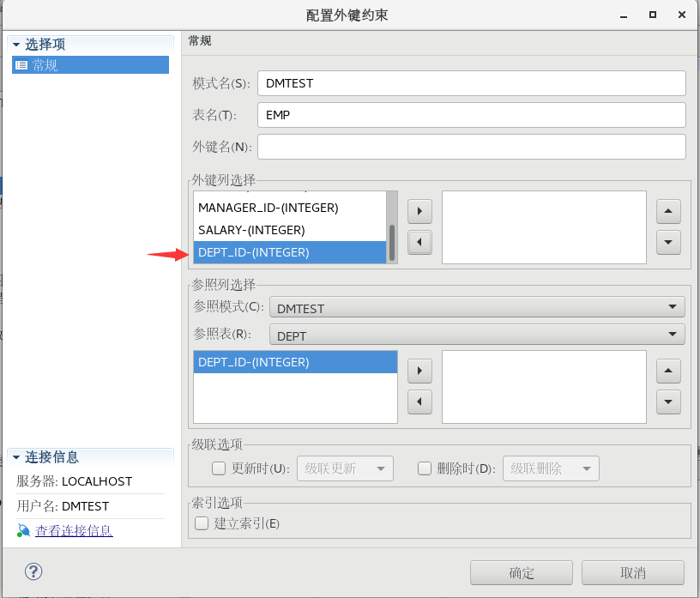Click connection info icon beside 查看连接信息
This screenshot has height=598, width=700.
[x=23, y=530]
